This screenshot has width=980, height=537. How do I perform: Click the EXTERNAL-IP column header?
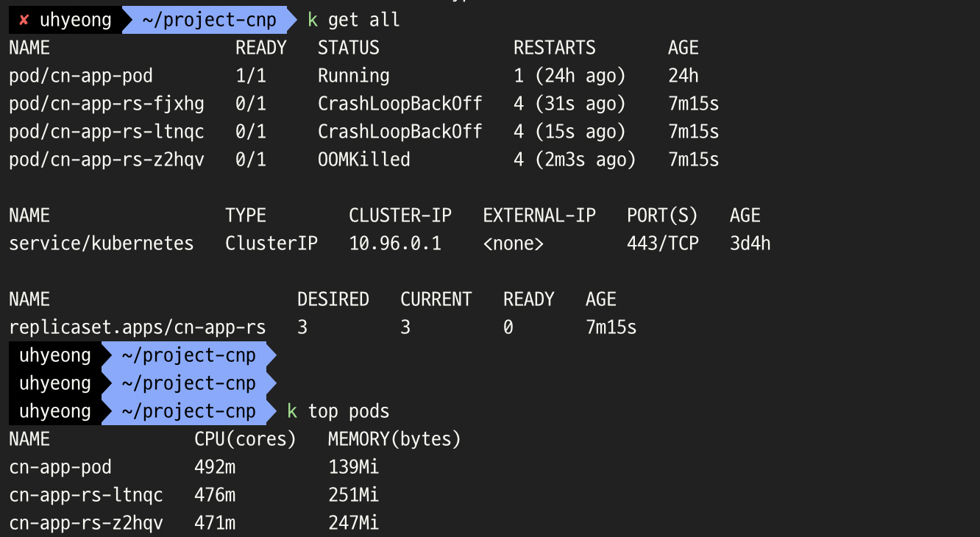539,216
